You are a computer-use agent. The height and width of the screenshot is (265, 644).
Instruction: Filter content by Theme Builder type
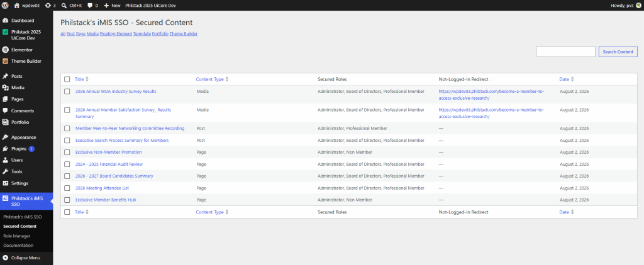pyautogui.click(x=184, y=34)
